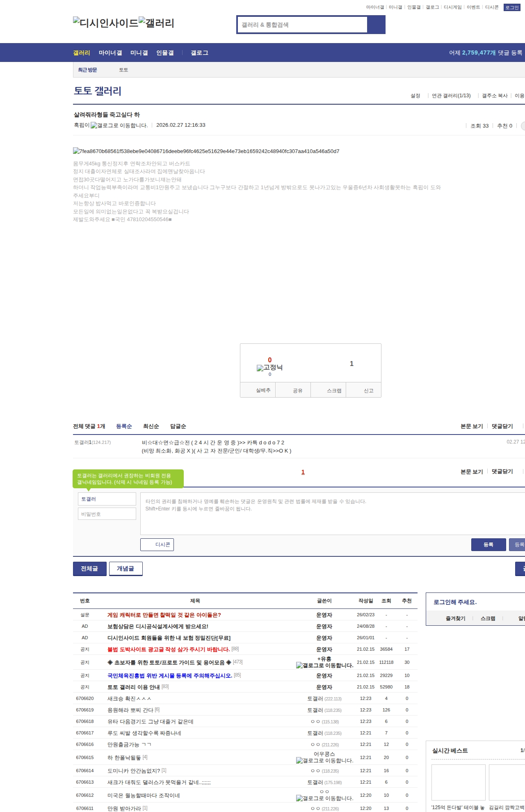Open 미니갤 in the blue navigation bar
Image resolution: width=525 pixels, height=812 pixels.
[x=139, y=53]
